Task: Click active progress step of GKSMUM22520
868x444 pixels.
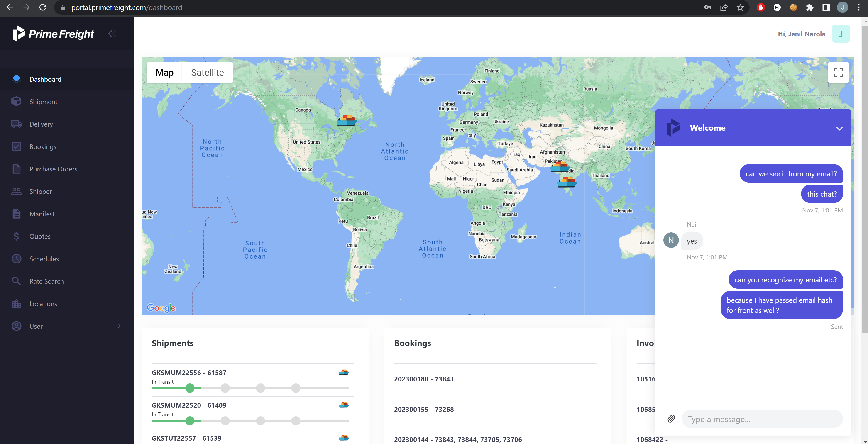Action: pos(190,421)
